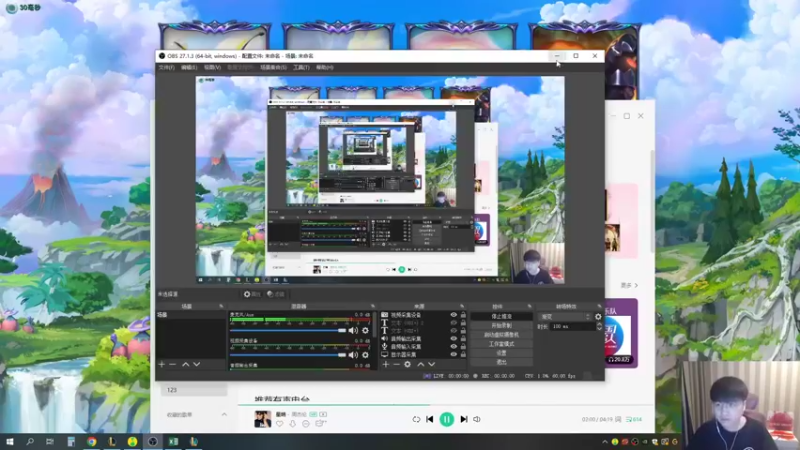
Task: Collapse the 收藏的歌单 section in the music app
Action: 224,415
